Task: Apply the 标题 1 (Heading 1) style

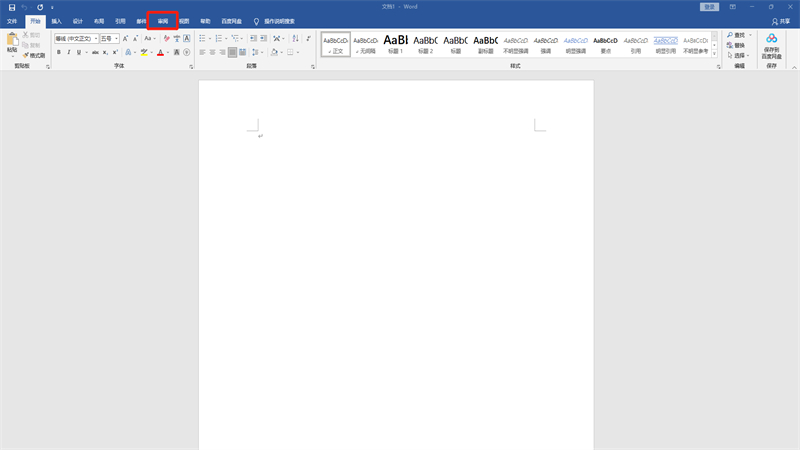Action: click(x=395, y=44)
